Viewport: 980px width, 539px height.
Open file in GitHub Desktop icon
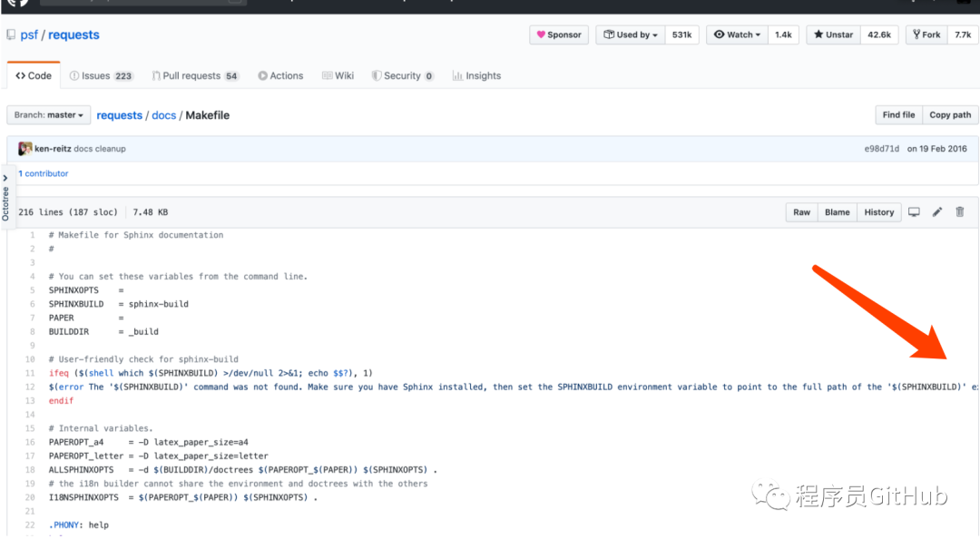click(914, 212)
